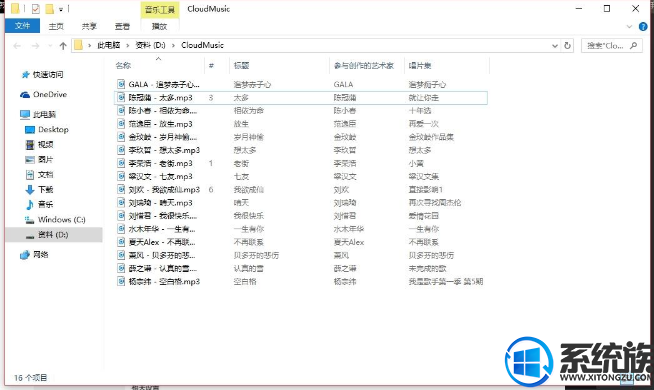Viewport: 654px width, 390px height.
Task: Select the 刘欢 - 我欲成仙.mp3 file icon
Action: click(x=121, y=189)
